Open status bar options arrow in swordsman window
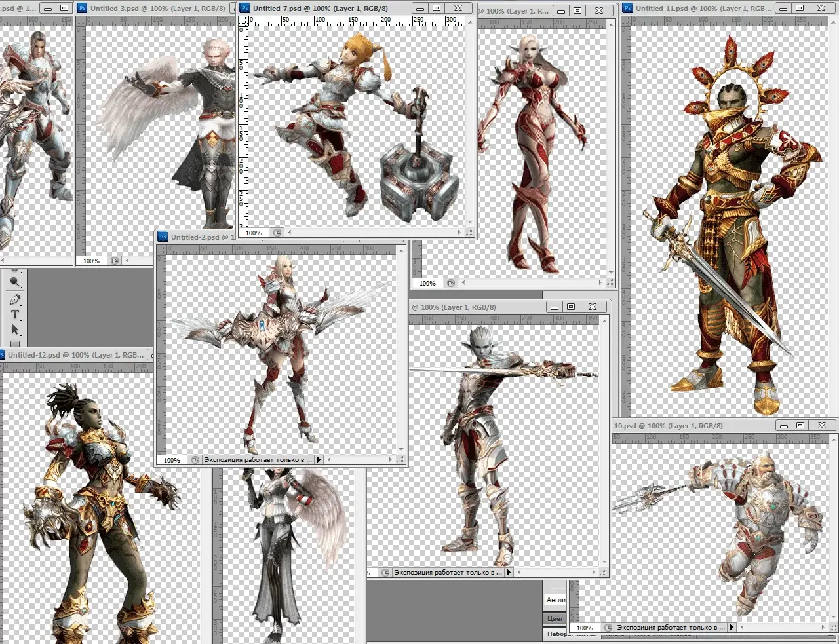 pyautogui.click(x=509, y=573)
